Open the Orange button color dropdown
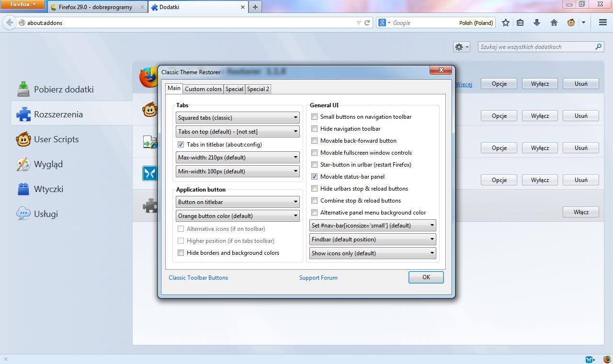Screen dimensions: 613x364 tap(238, 216)
